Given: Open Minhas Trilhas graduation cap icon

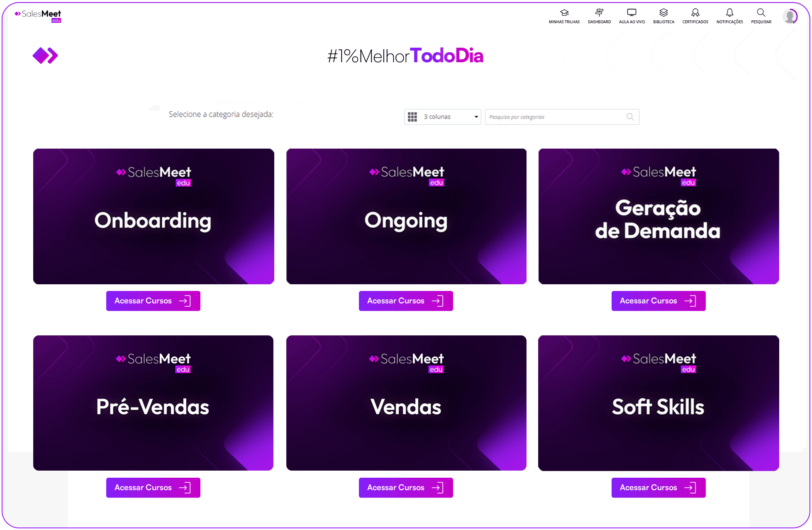Looking at the screenshot, I should click(x=564, y=13).
